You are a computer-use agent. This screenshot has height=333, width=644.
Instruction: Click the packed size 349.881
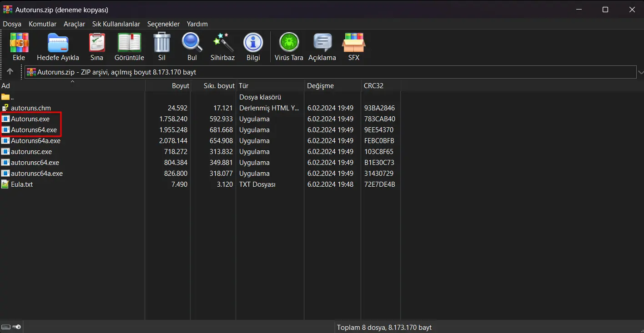(221, 163)
